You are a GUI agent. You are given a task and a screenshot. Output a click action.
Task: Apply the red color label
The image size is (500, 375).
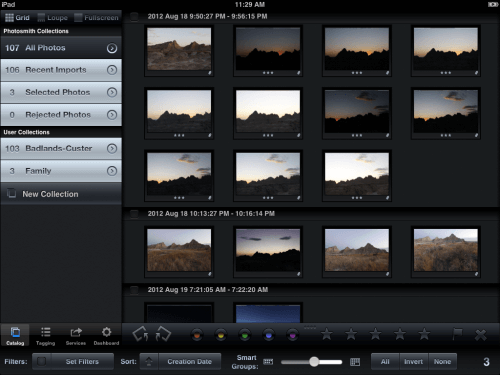197,335
